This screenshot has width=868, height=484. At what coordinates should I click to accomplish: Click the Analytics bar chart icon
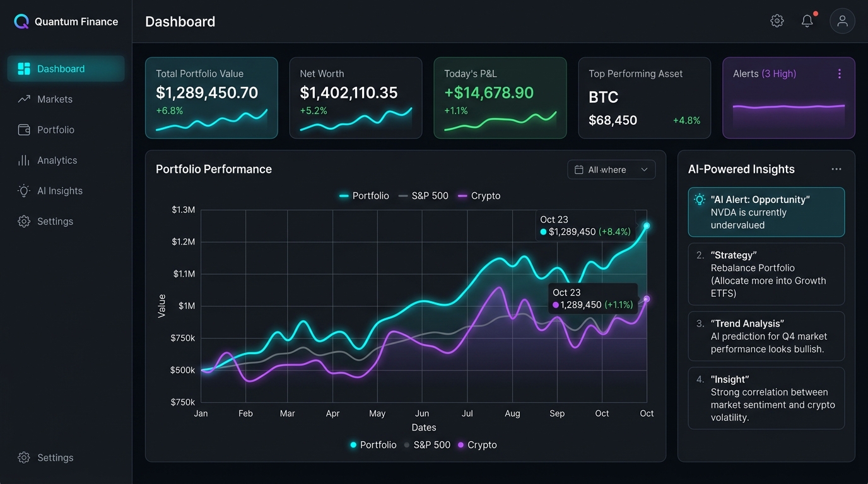[24, 160]
